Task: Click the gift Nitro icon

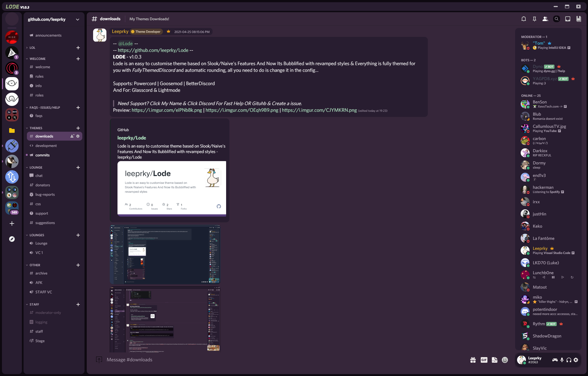Action: pyautogui.click(x=473, y=360)
